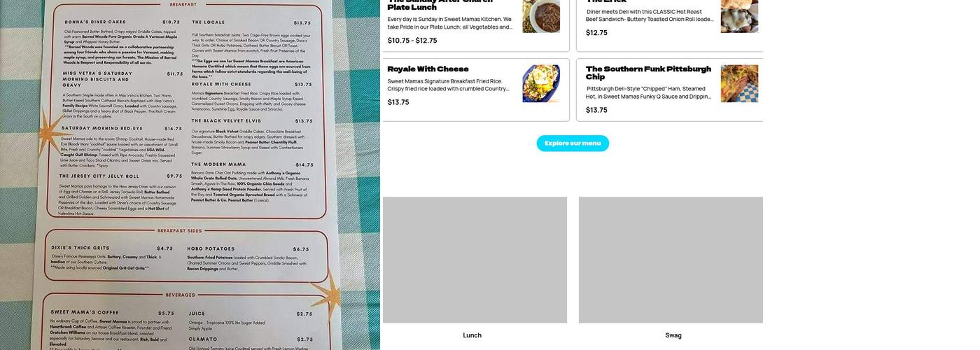Open the Royale With Cheese food photo
Image resolution: width=980 pixels, height=350 pixels.
point(541,84)
